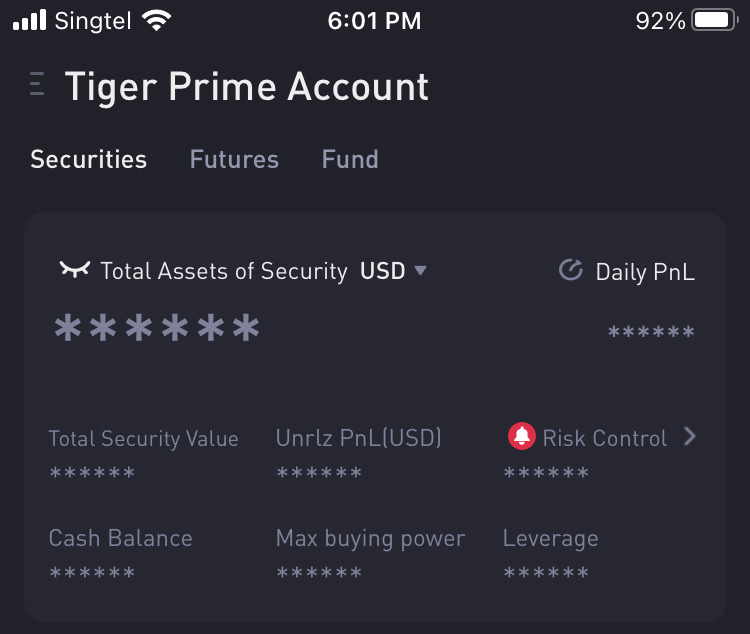This screenshot has width=750, height=634.
Task: Tap the Daily PnL label
Action: pyautogui.click(x=645, y=272)
